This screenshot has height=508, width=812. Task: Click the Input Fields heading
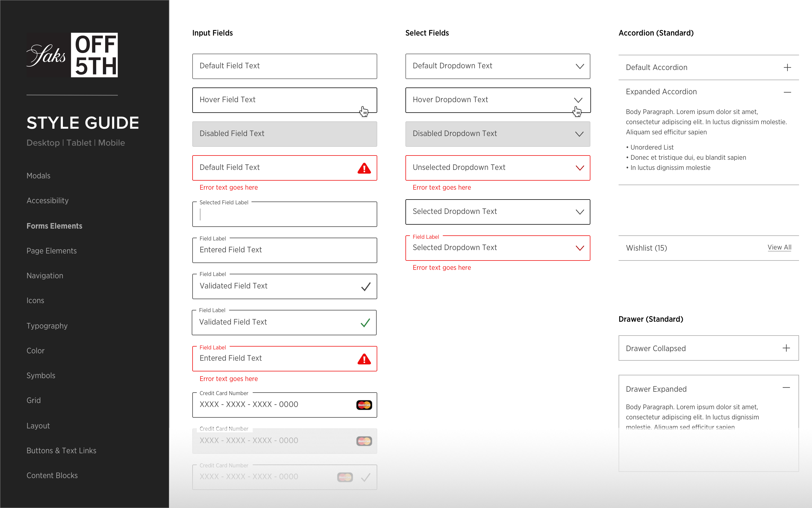point(212,33)
